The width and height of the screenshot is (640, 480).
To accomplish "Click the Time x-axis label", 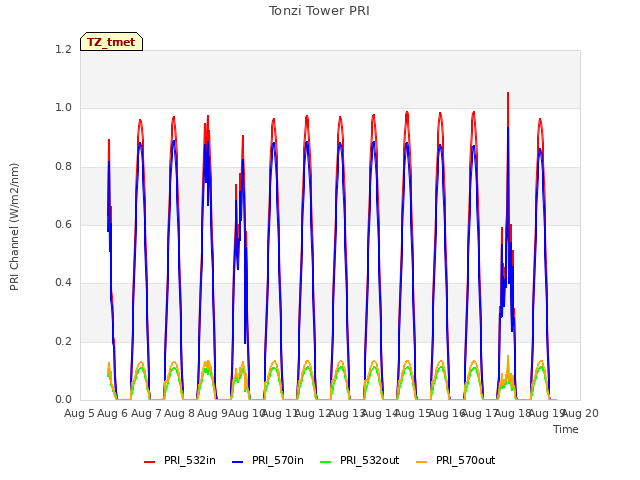I will (x=566, y=429).
